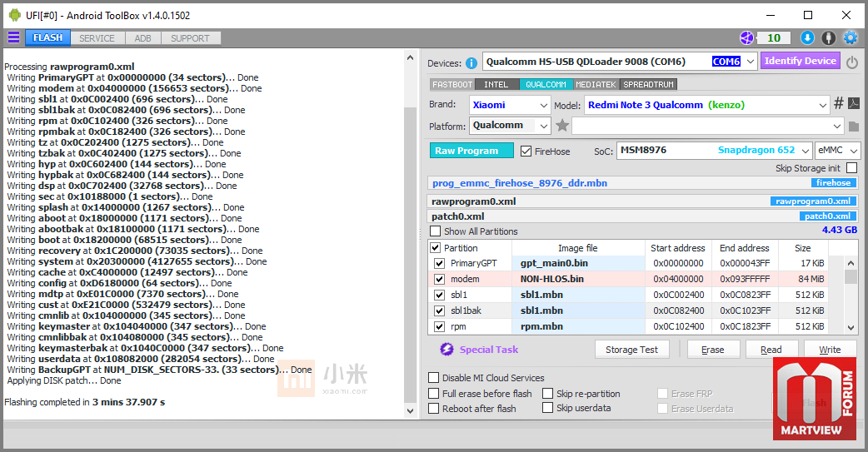Select the FASTBOOT mode tab

click(x=452, y=85)
